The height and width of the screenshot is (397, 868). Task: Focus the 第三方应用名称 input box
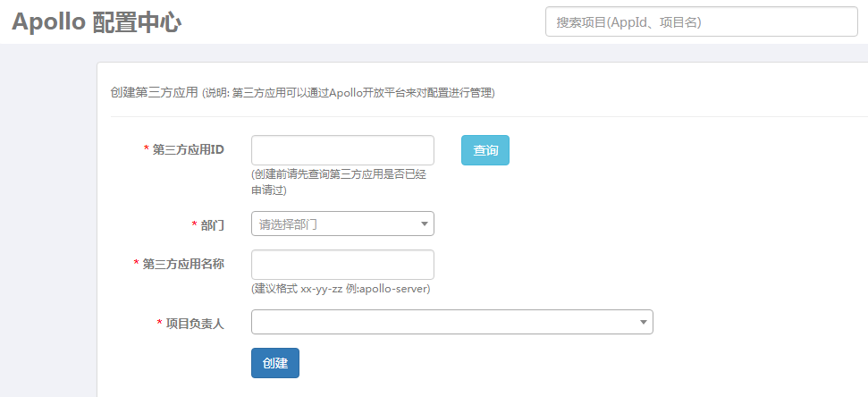pos(342,265)
